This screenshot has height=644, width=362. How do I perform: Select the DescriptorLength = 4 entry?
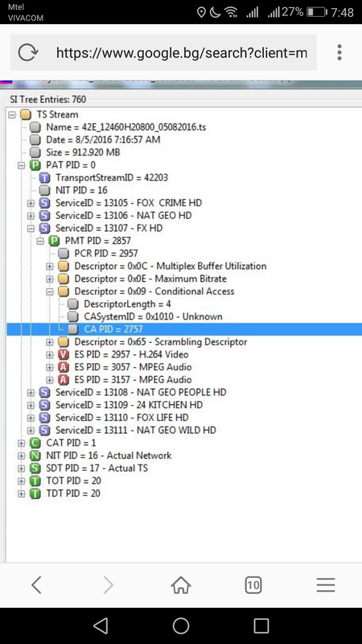click(127, 304)
